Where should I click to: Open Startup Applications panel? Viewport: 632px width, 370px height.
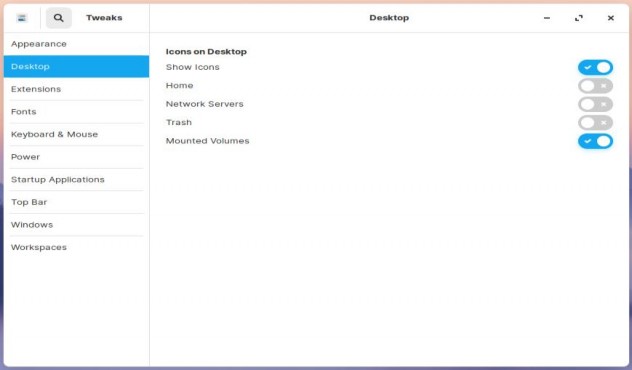(x=77, y=179)
